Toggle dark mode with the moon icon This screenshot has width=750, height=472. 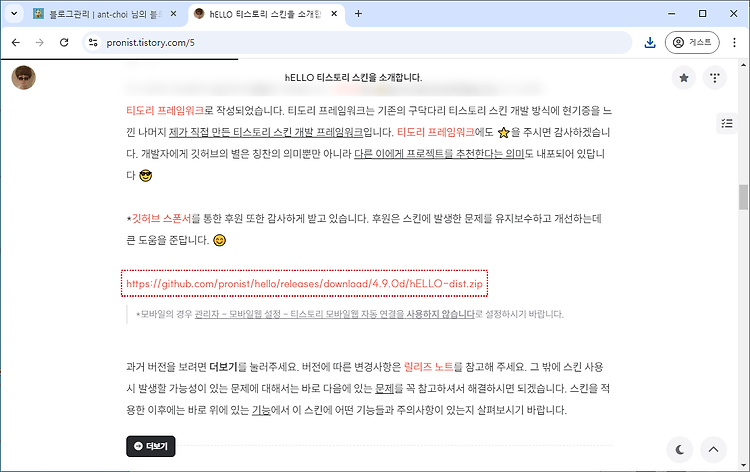680,450
